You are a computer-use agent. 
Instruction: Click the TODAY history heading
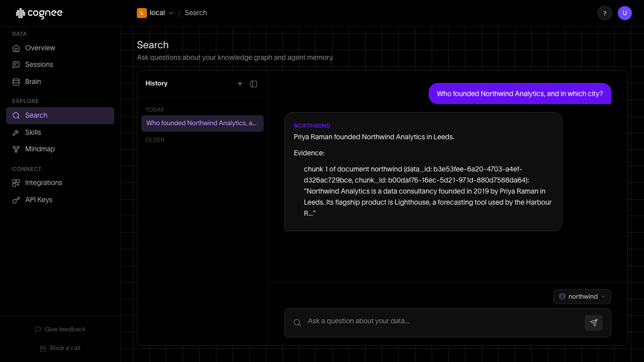click(154, 110)
